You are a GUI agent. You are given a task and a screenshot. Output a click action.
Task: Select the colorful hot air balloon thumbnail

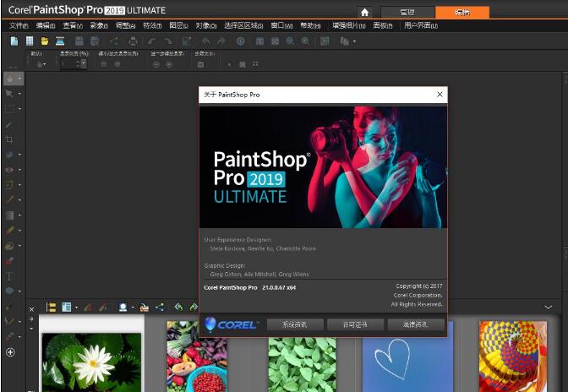[x=513, y=357]
